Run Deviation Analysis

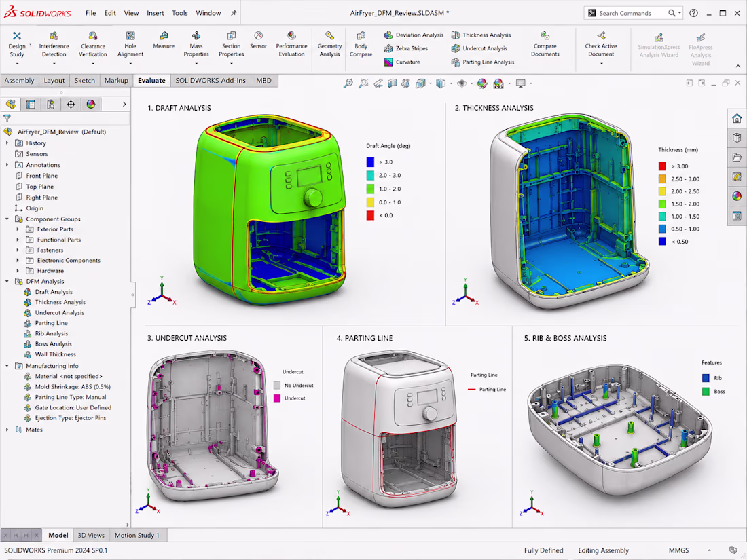point(414,35)
